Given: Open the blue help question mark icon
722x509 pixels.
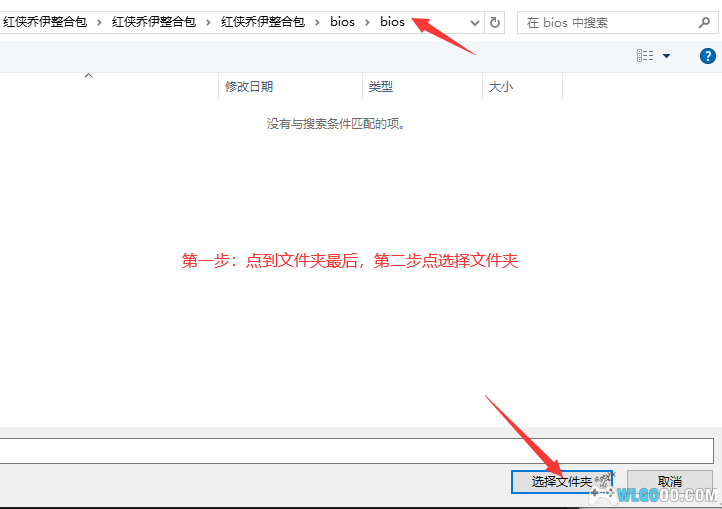Looking at the screenshot, I should coord(707,56).
